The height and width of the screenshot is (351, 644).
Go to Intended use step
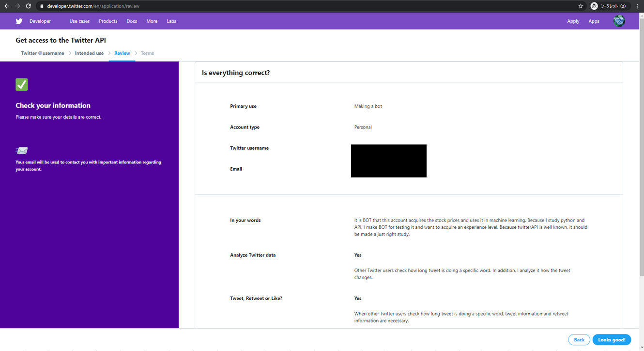pos(89,53)
